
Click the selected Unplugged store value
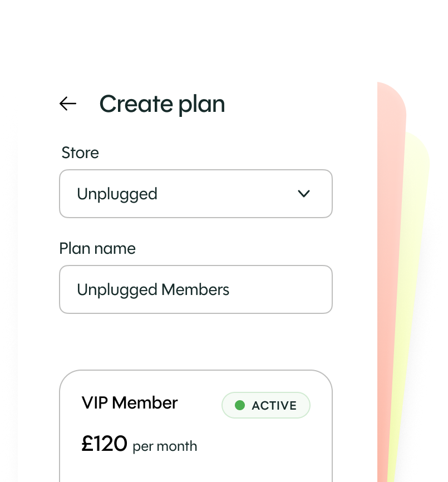[117, 194]
